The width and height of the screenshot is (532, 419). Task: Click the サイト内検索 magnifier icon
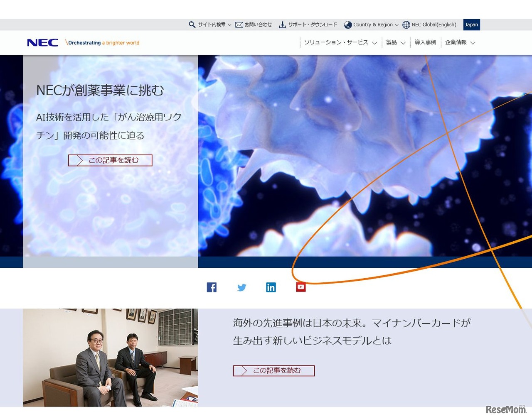192,25
